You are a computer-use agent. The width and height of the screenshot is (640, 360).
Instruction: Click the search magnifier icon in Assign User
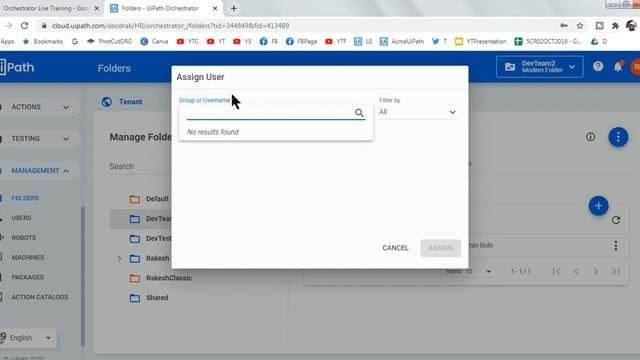click(x=359, y=113)
